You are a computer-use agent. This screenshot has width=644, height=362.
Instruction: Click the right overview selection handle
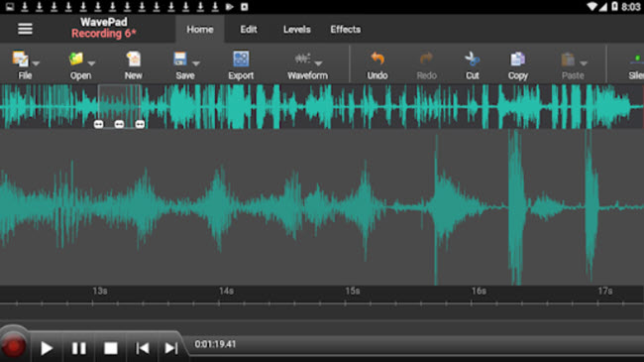(140, 124)
